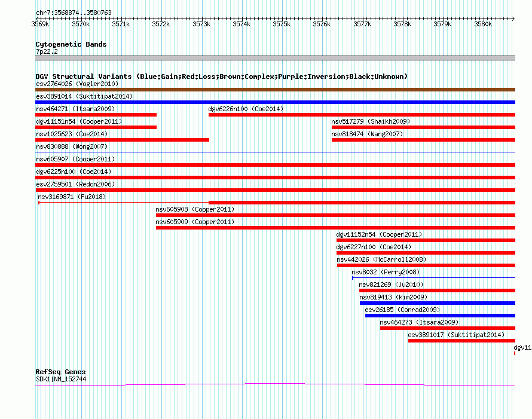Click the 3575k ruler tick label
The width and height of the screenshot is (532, 419).
tap(282, 24)
